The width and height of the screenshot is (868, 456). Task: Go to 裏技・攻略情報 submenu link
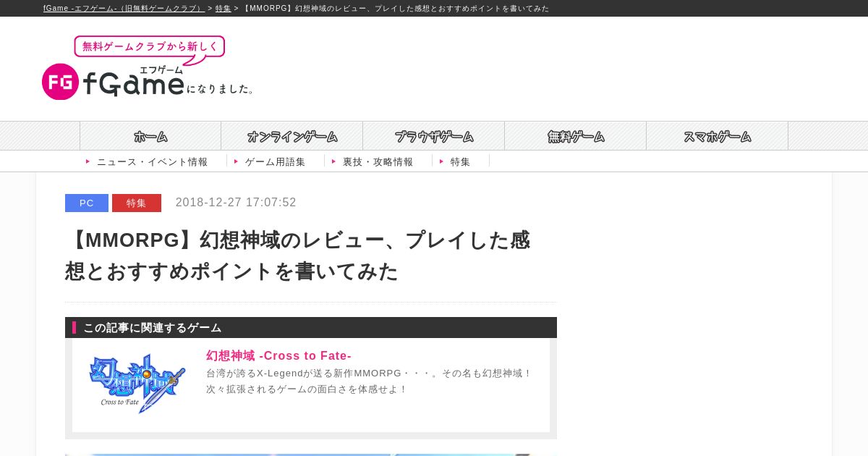(x=378, y=161)
